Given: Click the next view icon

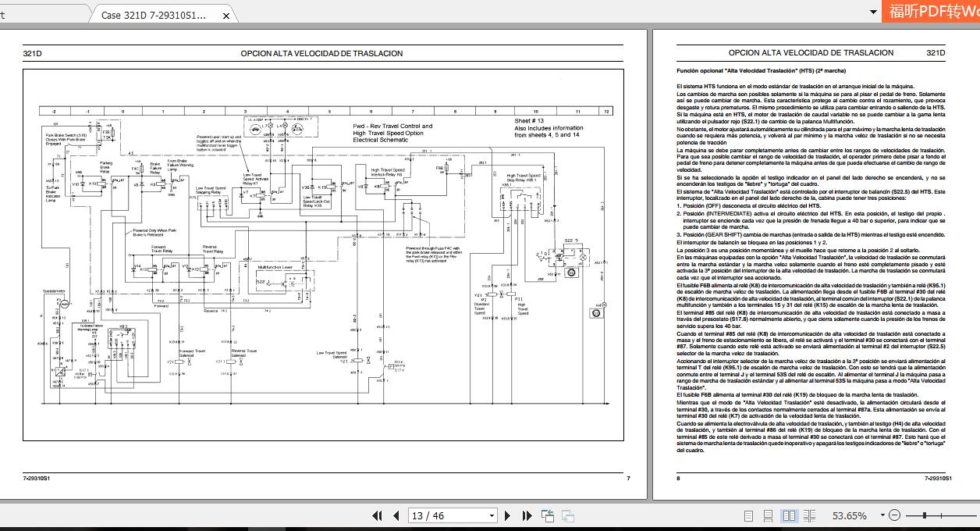Looking at the screenshot, I should [x=567, y=515].
